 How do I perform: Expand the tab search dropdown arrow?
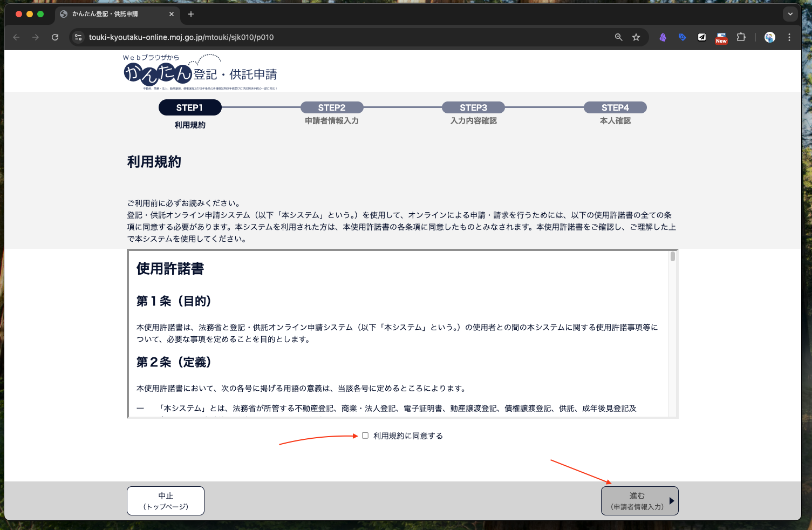(790, 14)
